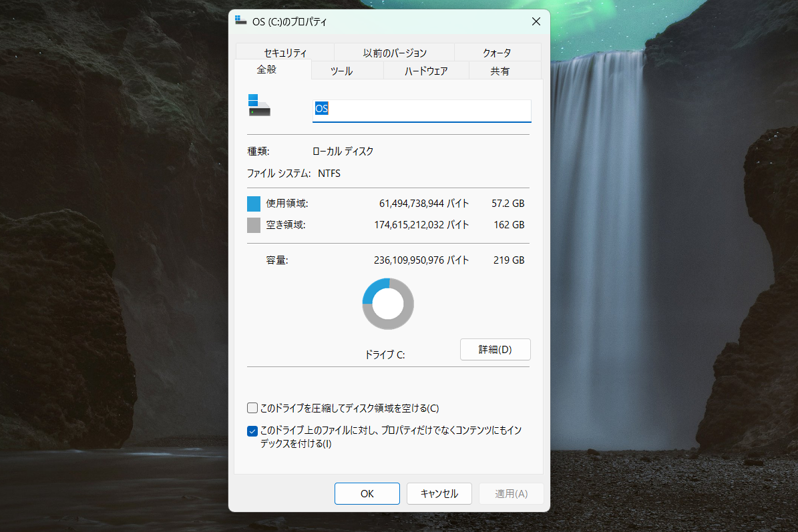Click the 種類: label
Screen dimensions: 798x532
(x=258, y=151)
